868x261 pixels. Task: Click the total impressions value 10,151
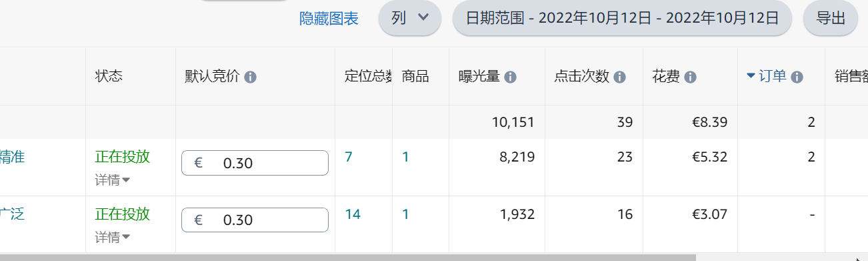[x=513, y=122]
